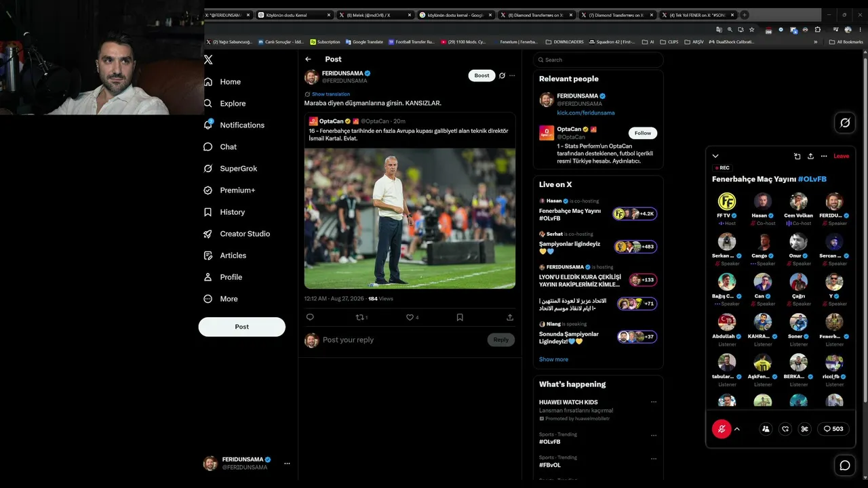Screen dimensions: 868x488
Task: Click the Boost button
Action: (x=481, y=76)
